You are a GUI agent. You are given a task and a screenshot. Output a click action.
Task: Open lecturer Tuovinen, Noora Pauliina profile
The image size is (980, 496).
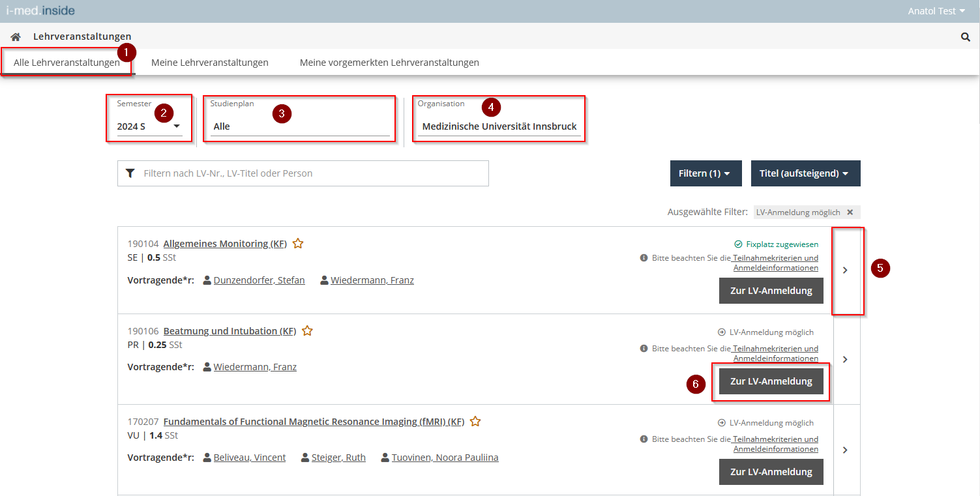pos(445,458)
